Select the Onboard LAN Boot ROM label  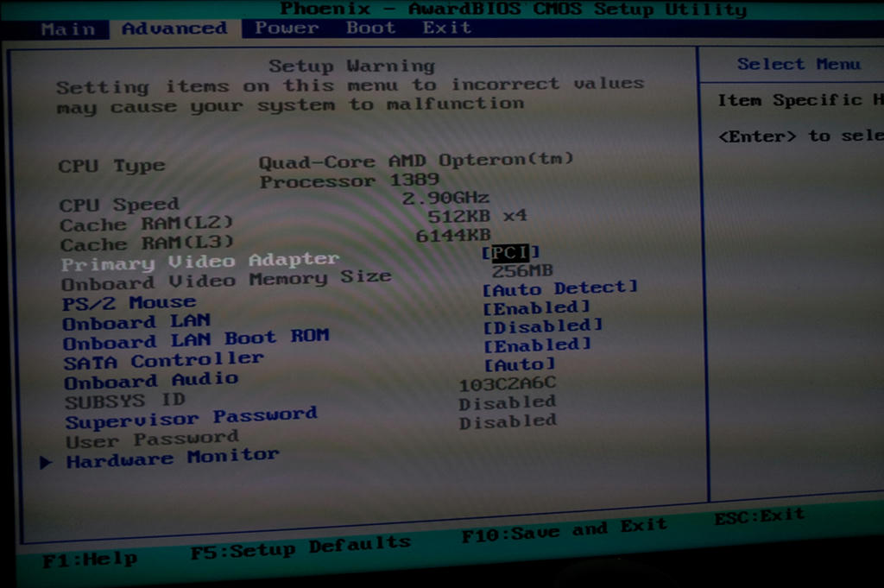click(196, 339)
